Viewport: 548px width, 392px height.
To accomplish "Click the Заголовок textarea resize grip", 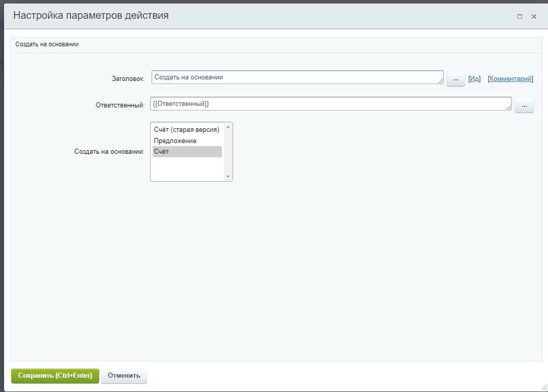I will (x=441, y=81).
